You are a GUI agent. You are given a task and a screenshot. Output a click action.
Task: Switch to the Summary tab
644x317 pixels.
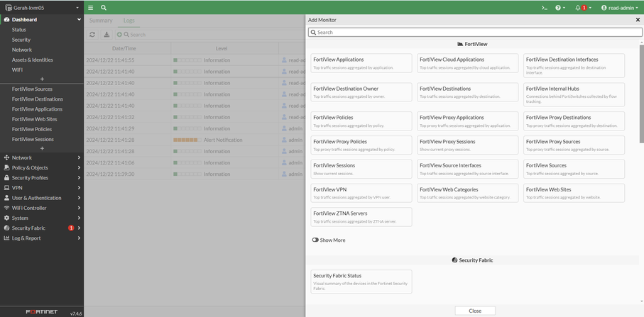pos(101,21)
